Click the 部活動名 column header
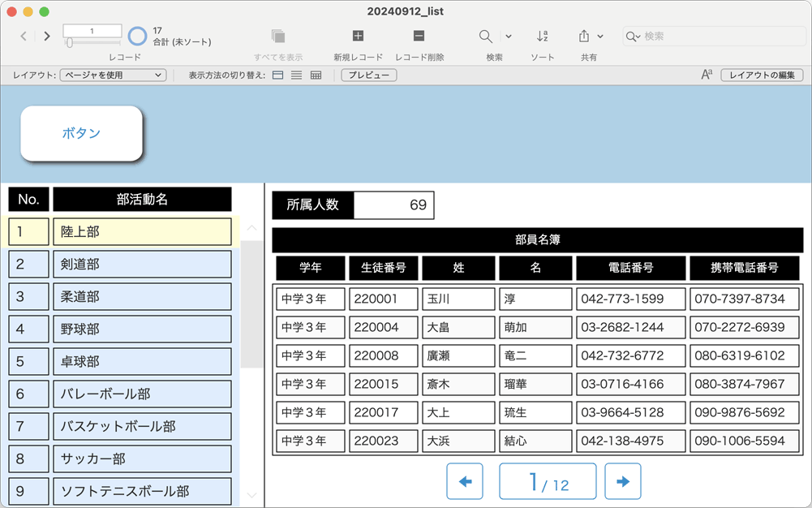Viewport: 812px width, 508px height. pyautogui.click(x=142, y=200)
